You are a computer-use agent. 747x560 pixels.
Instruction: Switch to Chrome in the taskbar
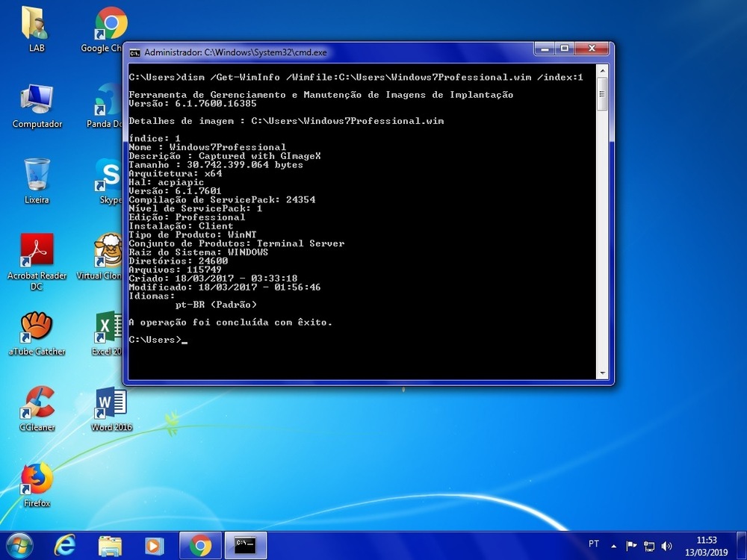click(x=200, y=545)
